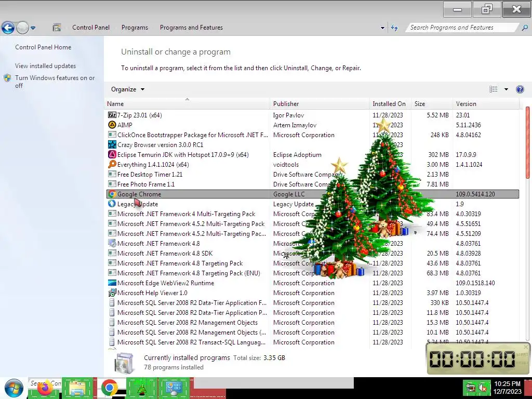Click the Back navigation arrow

click(8, 28)
